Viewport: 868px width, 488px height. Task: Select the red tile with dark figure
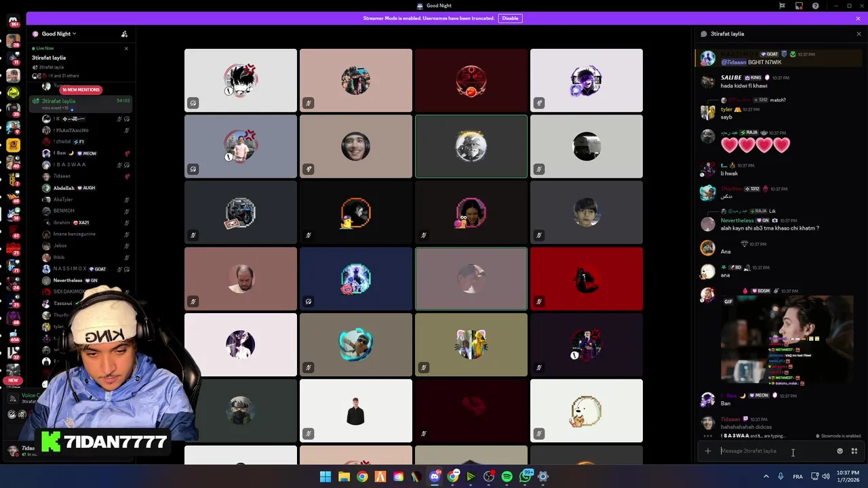click(x=587, y=279)
